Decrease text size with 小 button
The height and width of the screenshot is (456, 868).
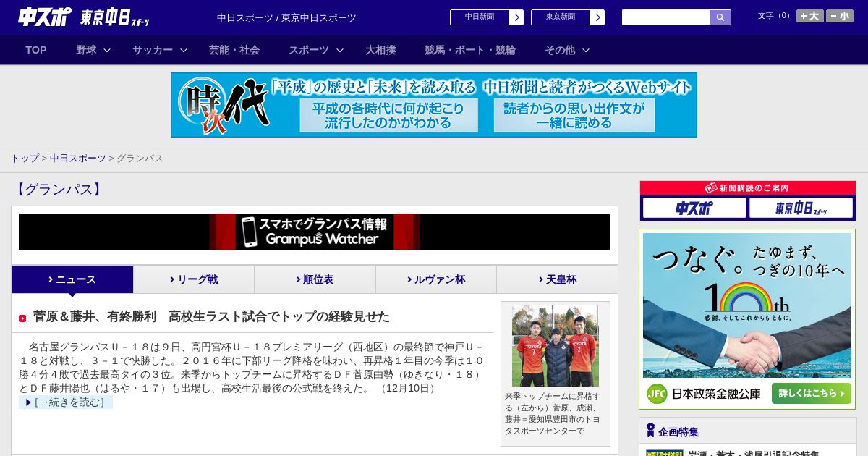click(840, 16)
